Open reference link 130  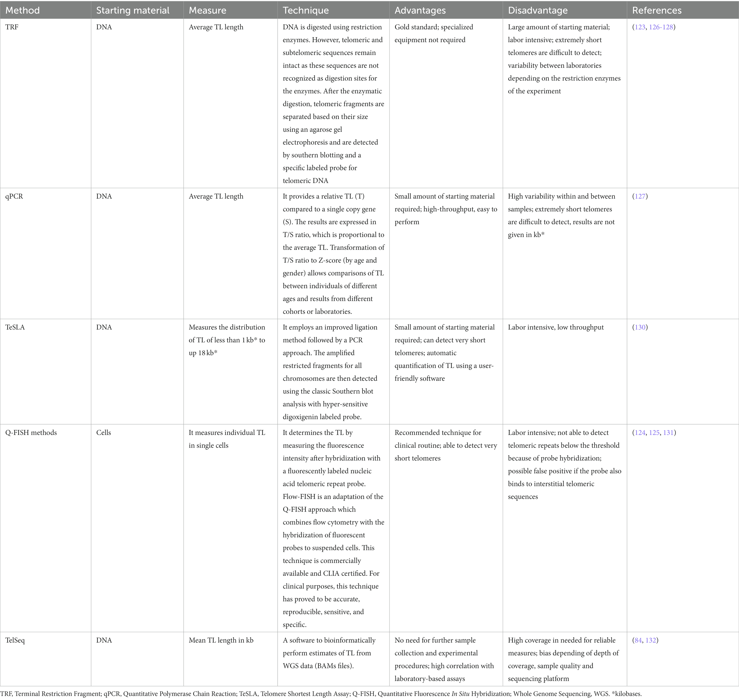640,327
